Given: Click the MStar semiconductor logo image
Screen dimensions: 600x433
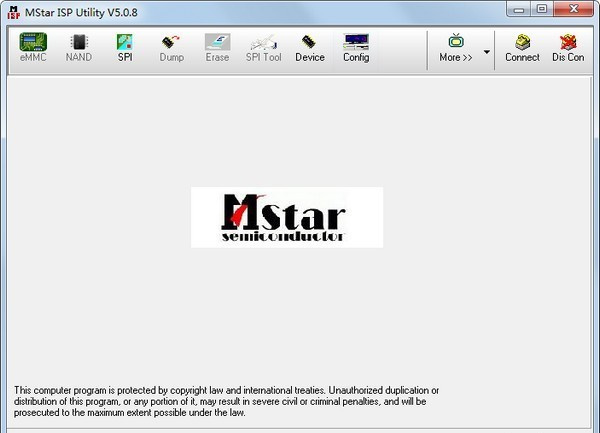Looking at the screenshot, I should [x=287, y=217].
